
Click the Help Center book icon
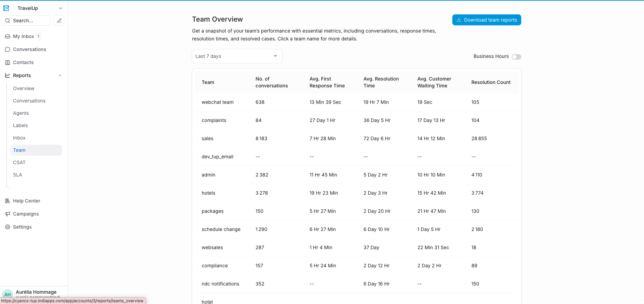pyautogui.click(x=8, y=201)
